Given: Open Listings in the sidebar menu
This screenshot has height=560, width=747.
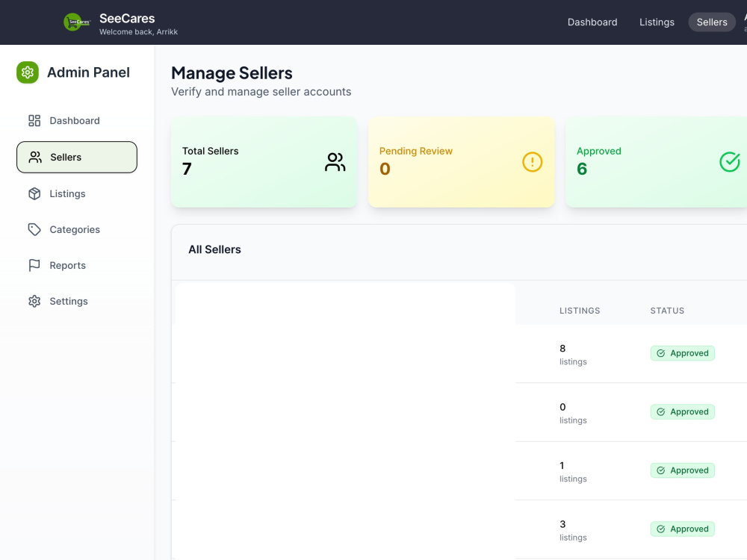Looking at the screenshot, I should pos(77,194).
